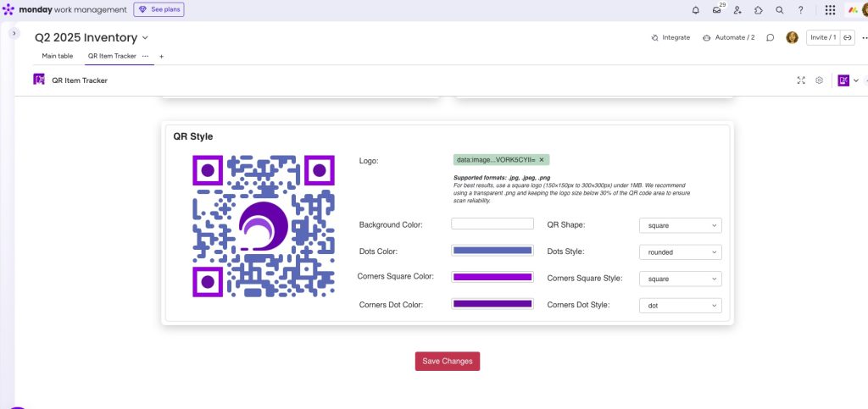Viewport: 868px width, 409px height.
Task: Select the QR Item Tracker tab
Action: (112, 56)
